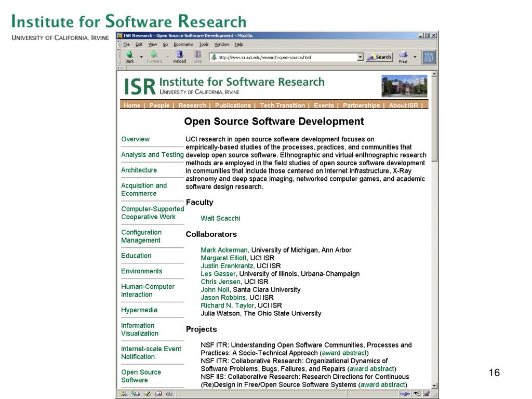Collapse the menu bar toolbar grippy
This screenshot has height=399, width=532.
click(118, 44)
